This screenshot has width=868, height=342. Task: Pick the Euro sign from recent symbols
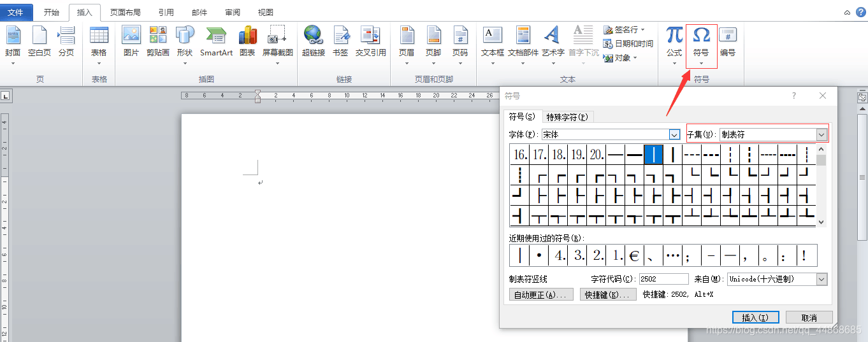[x=634, y=255]
